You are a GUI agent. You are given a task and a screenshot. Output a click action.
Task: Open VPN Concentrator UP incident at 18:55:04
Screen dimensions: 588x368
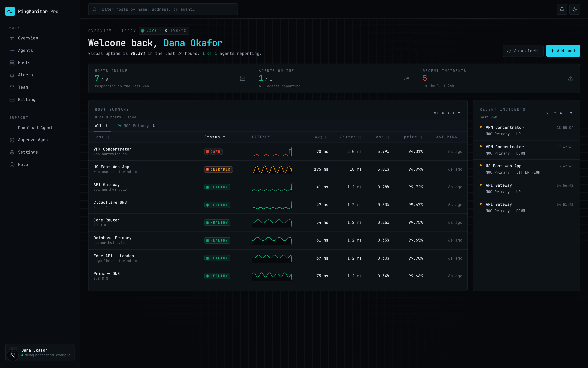point(526,130)
